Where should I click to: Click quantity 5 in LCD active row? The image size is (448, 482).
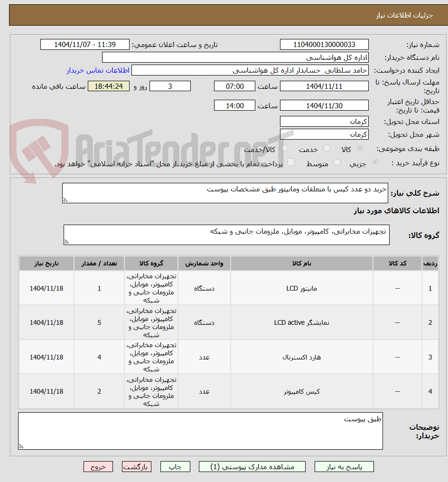pos(99,322)
